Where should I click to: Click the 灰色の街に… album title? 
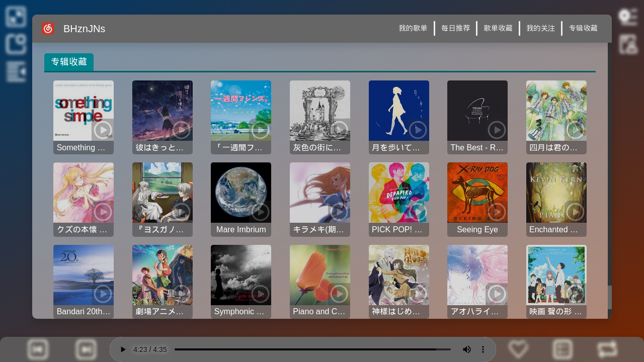pos(320,148)
